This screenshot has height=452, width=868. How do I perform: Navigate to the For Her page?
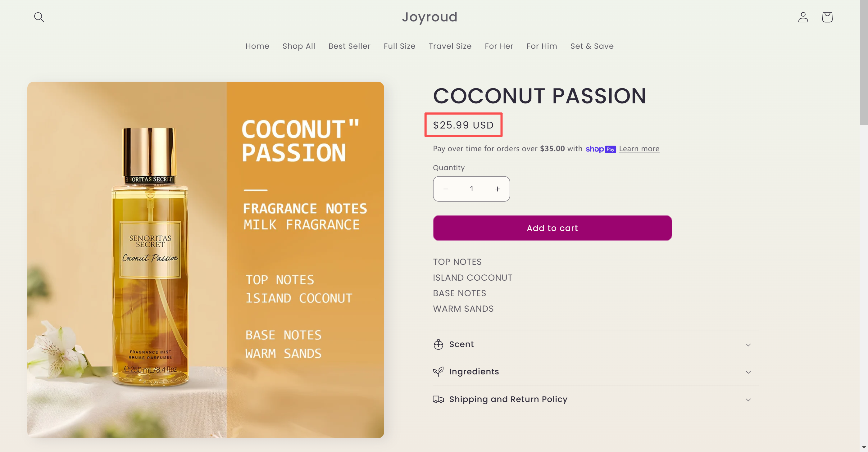[x=499, y=46]
